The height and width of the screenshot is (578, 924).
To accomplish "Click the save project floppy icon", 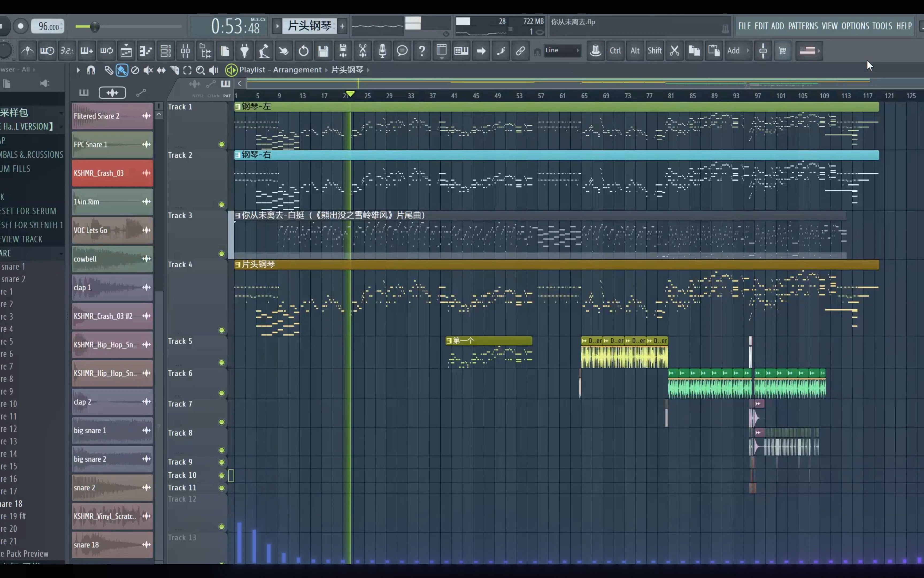I will 323,51.
